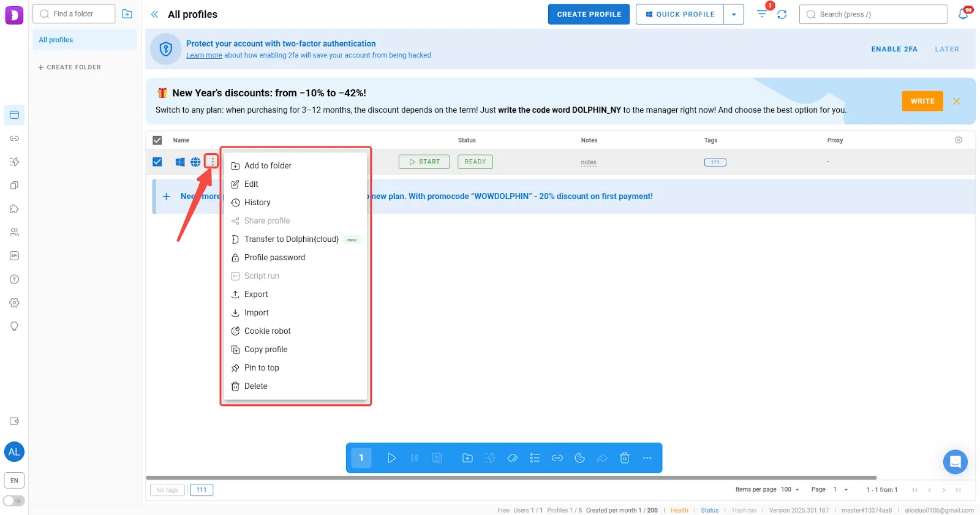This screenshot has height=515, width=980.
Task: Open the items per page dropdown
Action: (790, 490)
